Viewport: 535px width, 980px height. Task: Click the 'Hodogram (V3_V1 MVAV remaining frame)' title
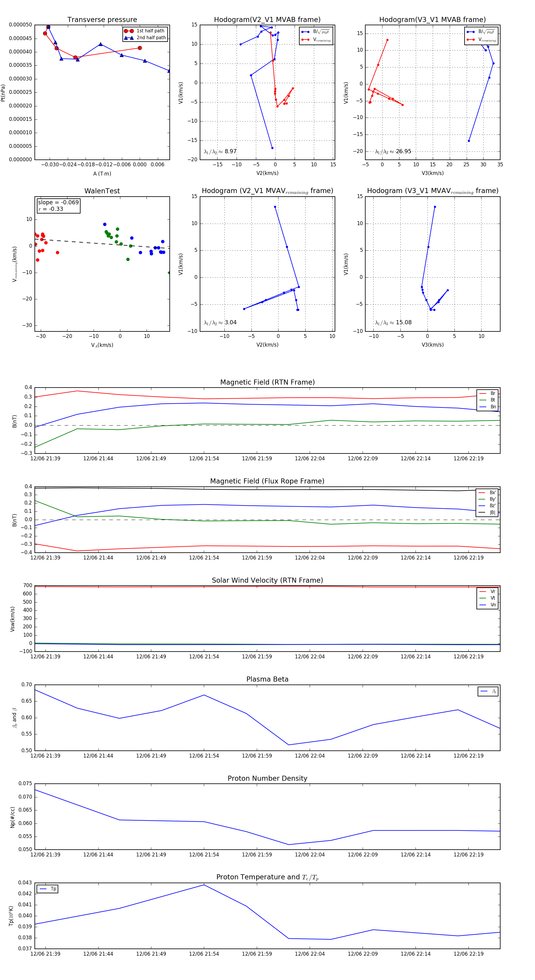[432, 191]
